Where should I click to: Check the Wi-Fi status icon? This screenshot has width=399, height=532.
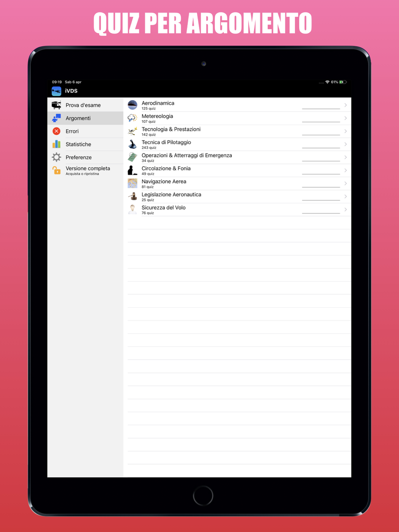point(327,82)
